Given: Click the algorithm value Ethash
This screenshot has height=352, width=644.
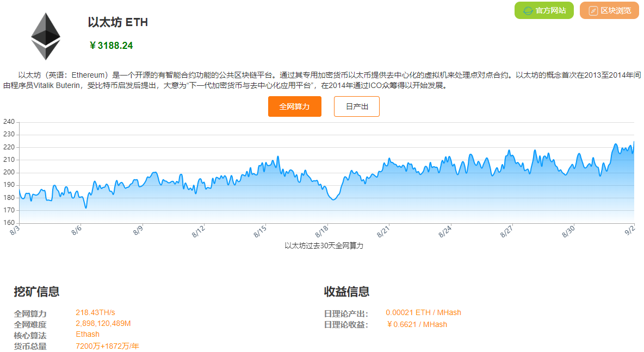Looking at the screenshot, I should tap(88, 335).
